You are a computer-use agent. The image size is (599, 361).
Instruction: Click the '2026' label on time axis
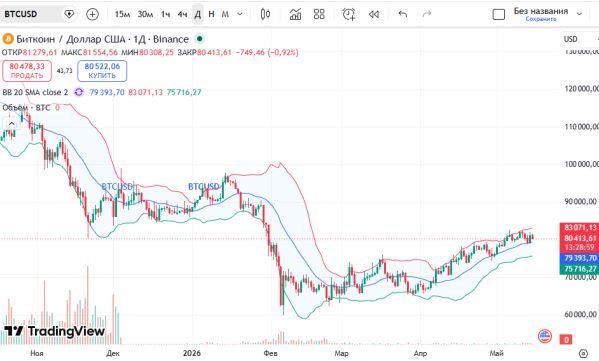[x=192, y=353]
